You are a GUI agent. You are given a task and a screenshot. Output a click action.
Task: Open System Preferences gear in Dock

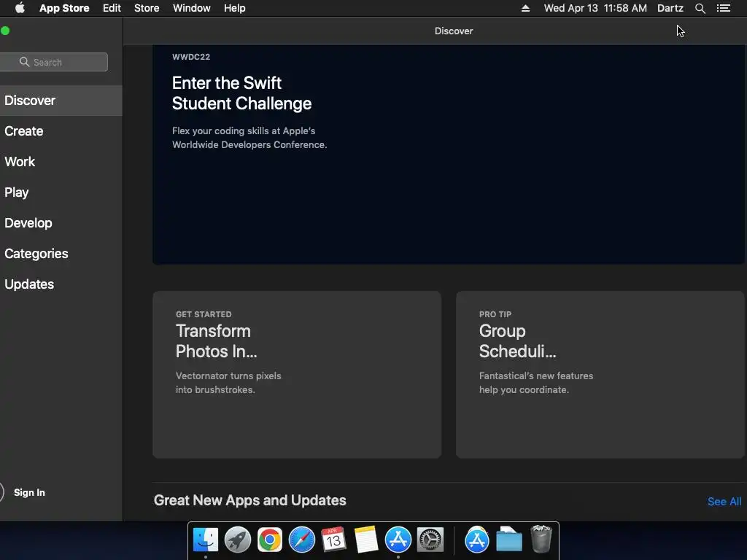pyautogui.click(x=430, y=540)
